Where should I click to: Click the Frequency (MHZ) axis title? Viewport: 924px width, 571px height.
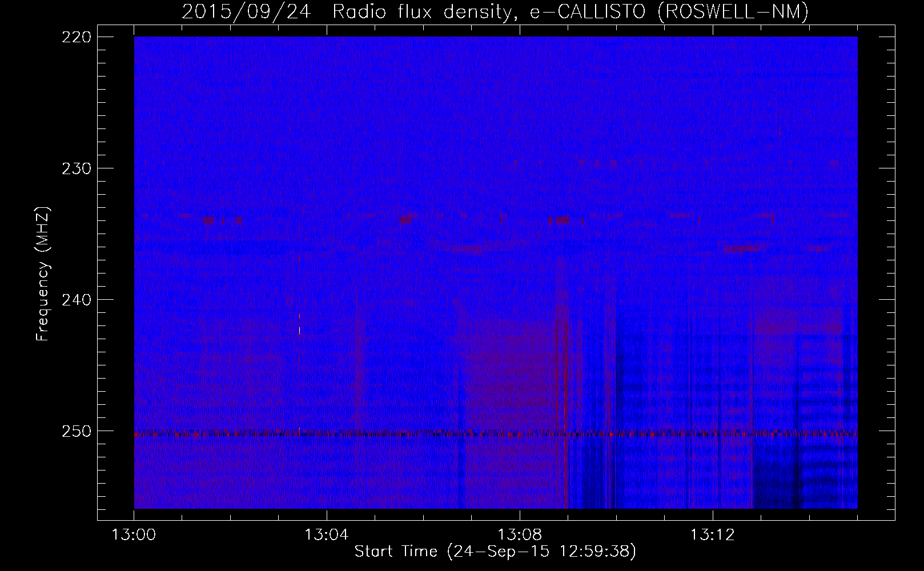click(43, 273)
